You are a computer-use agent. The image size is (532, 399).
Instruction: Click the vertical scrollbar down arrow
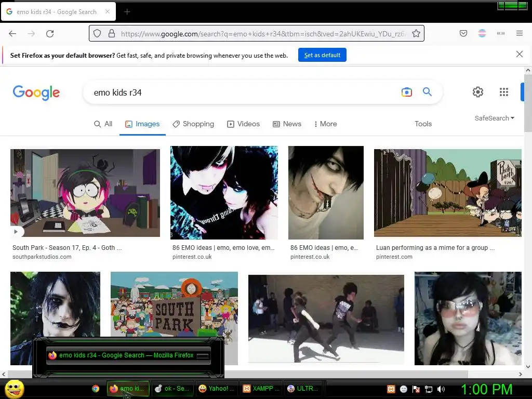[528, 366]
